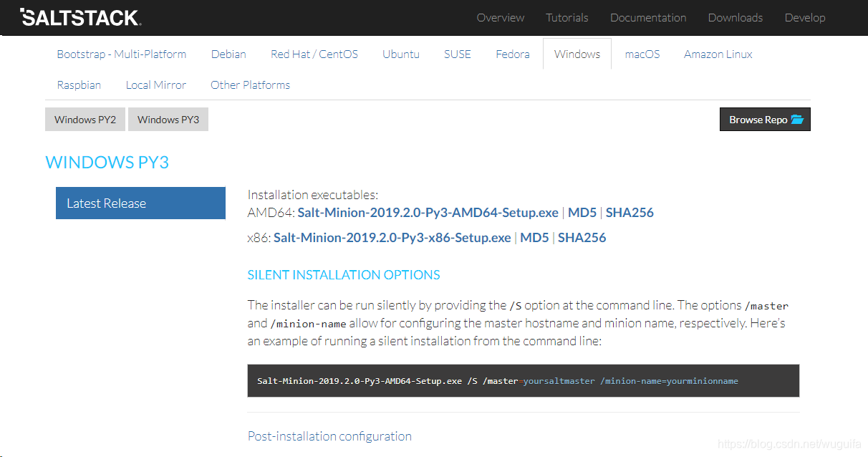The image size is (868, 457).
Task: Click the Browse Repo button
Action: tap(765, 120)
